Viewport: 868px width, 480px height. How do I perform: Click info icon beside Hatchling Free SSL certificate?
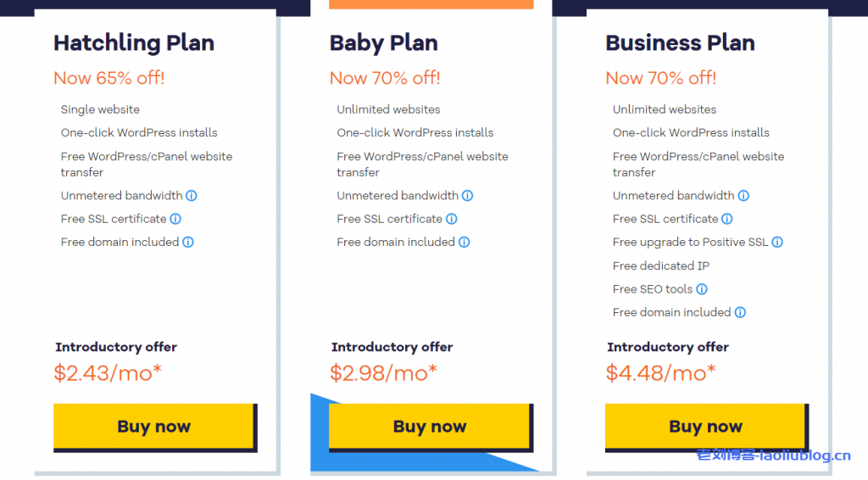(175, 219)
